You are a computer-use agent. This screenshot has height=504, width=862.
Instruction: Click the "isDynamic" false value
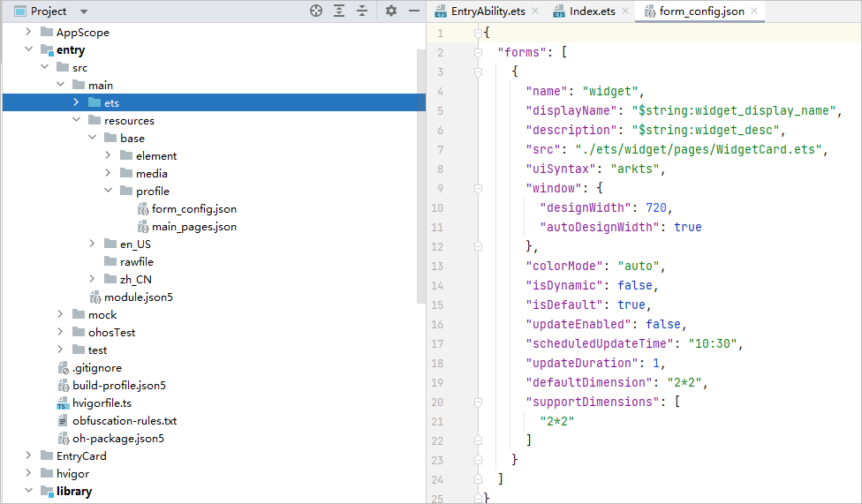point(635,285)
